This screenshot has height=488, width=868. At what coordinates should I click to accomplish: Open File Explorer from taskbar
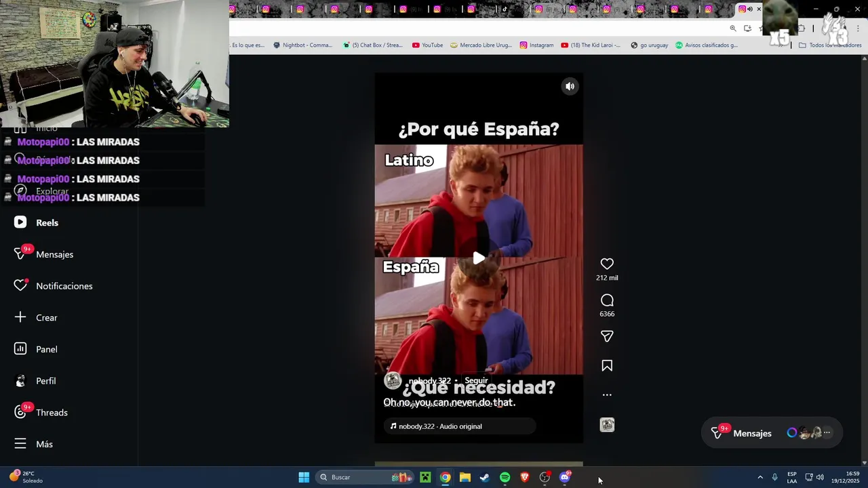click(465, 477)
